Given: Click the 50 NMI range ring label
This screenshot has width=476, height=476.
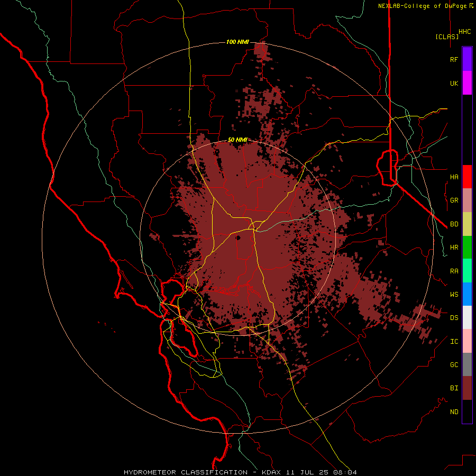Looking at the screenshot, I should pyautogui.click(x=237, y=140).
